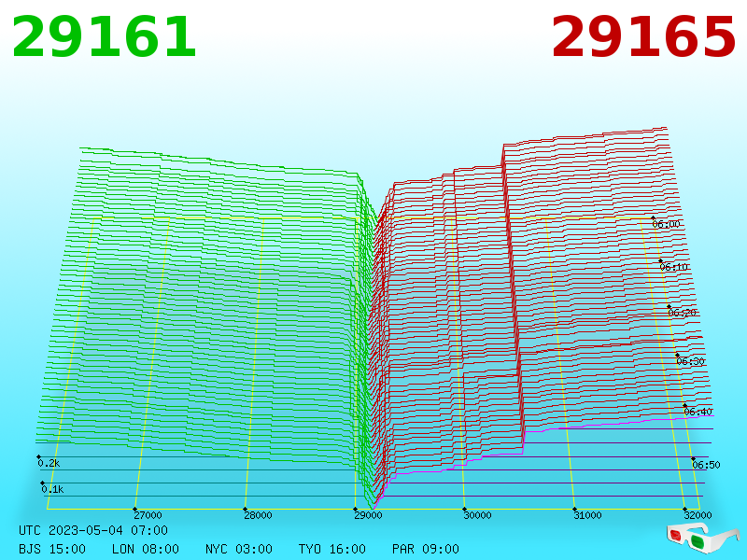
Task: Click the BJS 15:00 clock
Action: [52, 549]
